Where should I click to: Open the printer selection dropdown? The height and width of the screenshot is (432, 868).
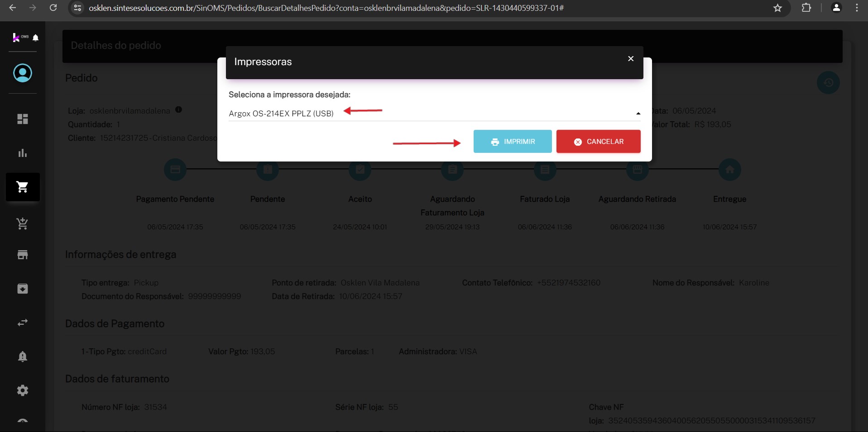(430, 114)
